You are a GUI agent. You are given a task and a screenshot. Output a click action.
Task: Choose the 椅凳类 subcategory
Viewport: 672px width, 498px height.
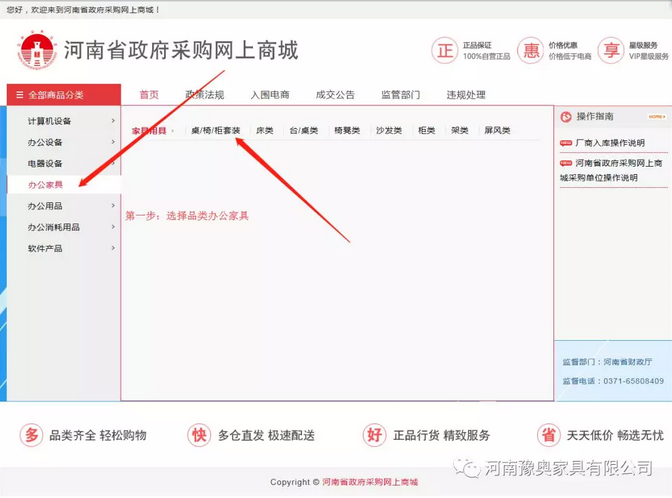(347, 130)
